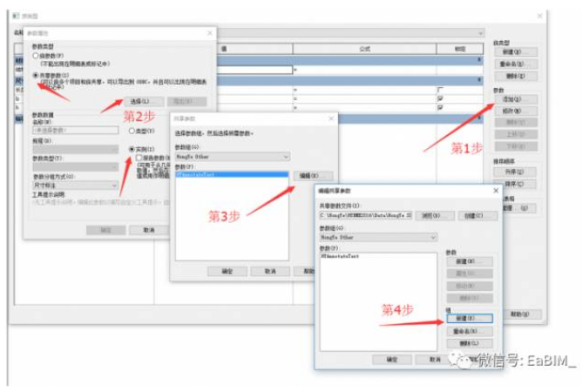Click 浏览(B) browse button
582x392 pixels.
[x=435, y=216]
